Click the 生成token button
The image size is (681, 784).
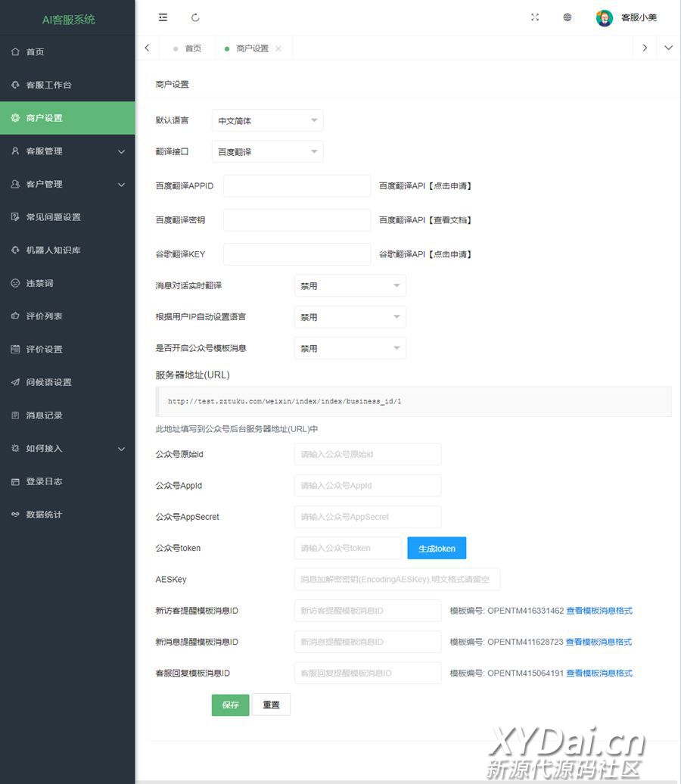click(x=437, y=548)
